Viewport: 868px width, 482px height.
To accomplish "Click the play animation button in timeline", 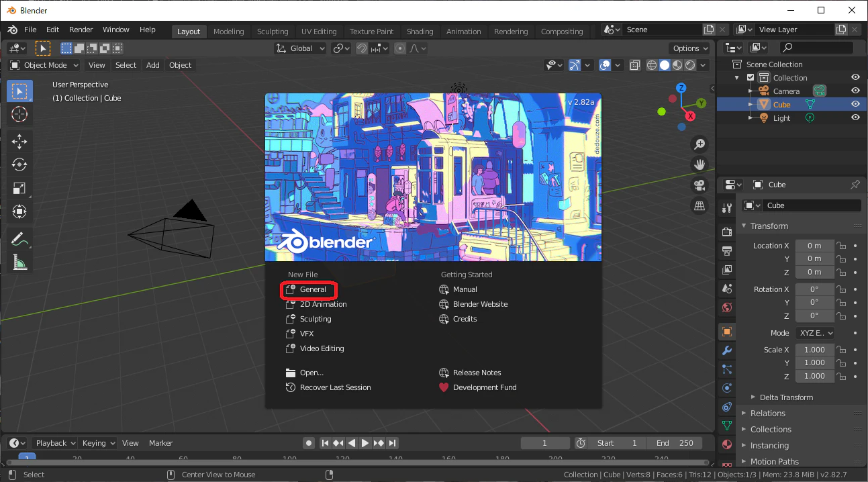I will pyautogui.click(x=365, y=443).
